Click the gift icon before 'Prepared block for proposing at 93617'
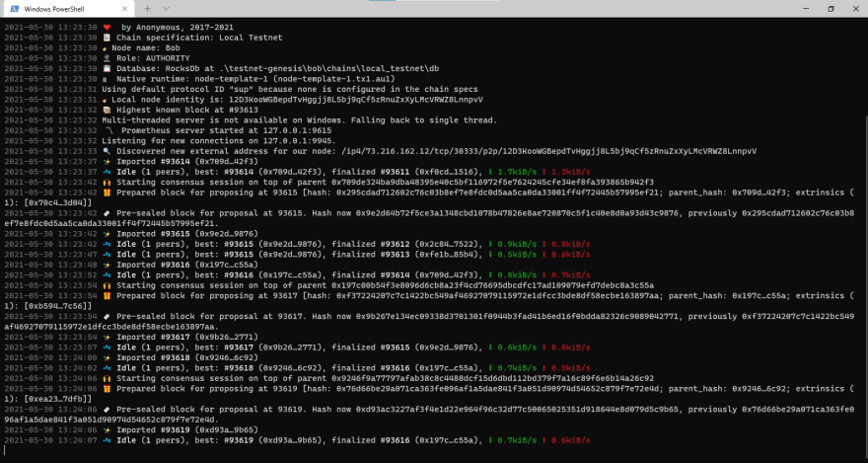The image size is (868, 463). [x=107, y=296]
